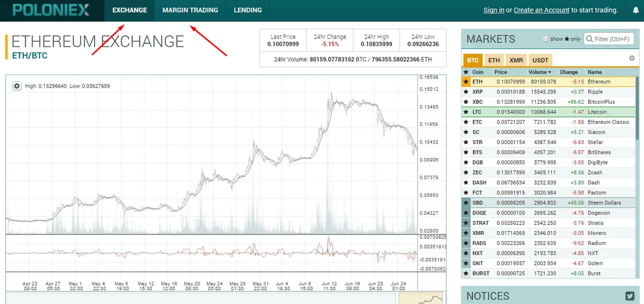Switch to ETH markets tab
The height and width of the screenshot is (304, 644).
tap(494, 60)
